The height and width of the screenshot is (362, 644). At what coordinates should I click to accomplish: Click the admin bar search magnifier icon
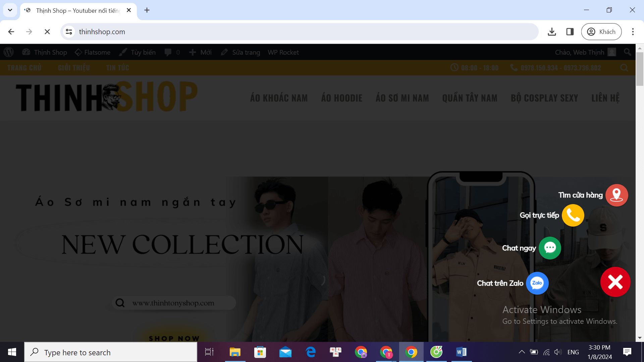627,52
